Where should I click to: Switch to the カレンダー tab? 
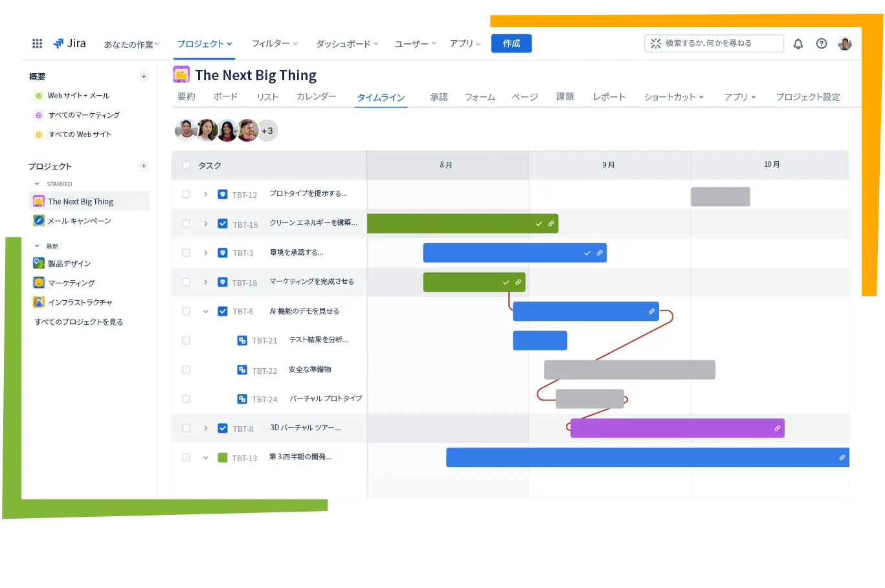[316, 96]
